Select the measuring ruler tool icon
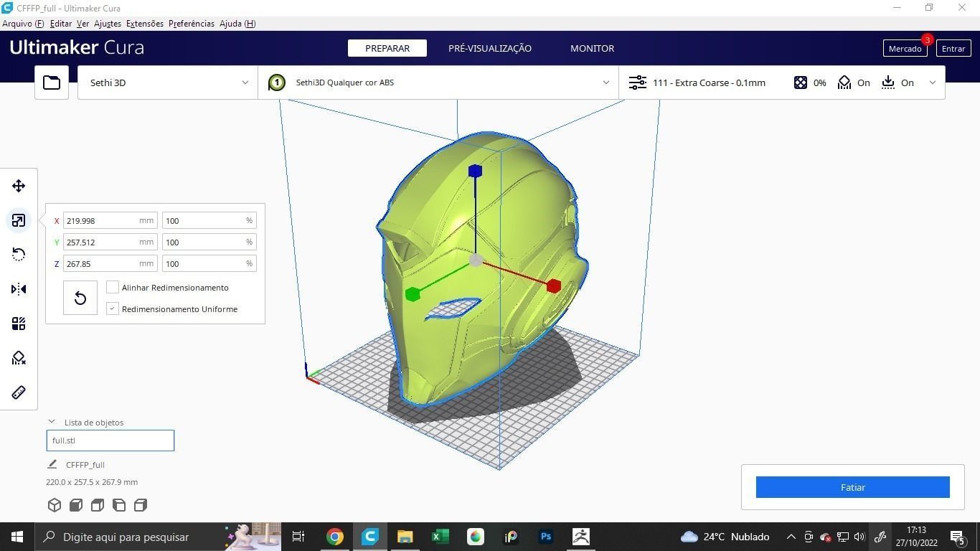 [19, 392]
